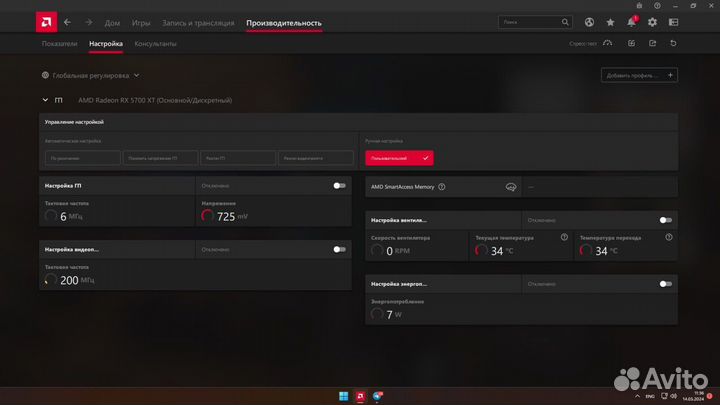Click the magnifier icon in search box
The image size is (720, 405).
(x=565, y=22)
